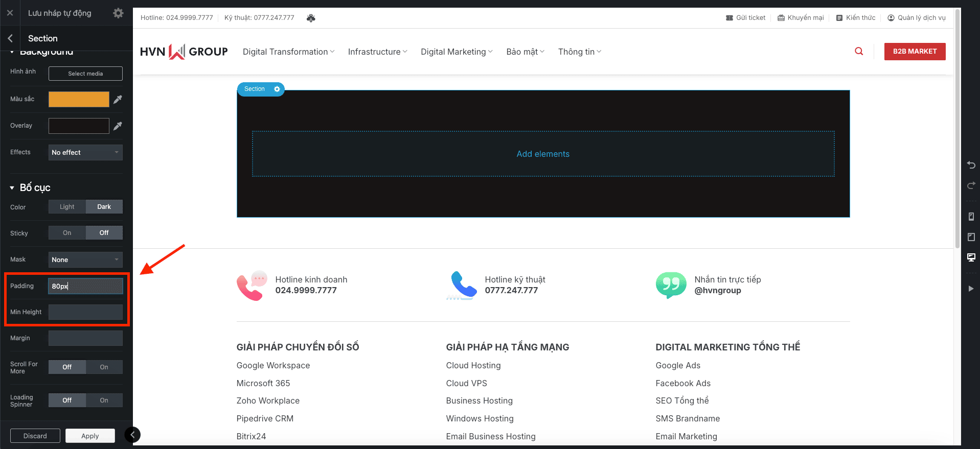
Task: Click the orange Màu sắc color swatch
Action: (x=79, y=100)
